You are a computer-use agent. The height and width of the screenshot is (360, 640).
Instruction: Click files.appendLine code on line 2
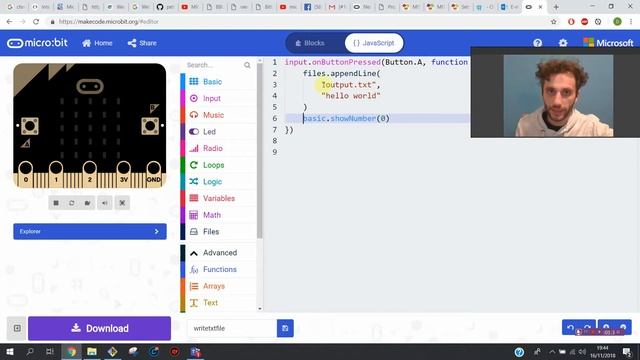point(341,73)
